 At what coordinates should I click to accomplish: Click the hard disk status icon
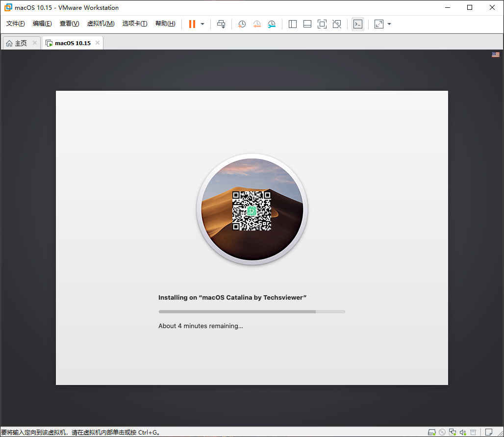tap(432, 432)
